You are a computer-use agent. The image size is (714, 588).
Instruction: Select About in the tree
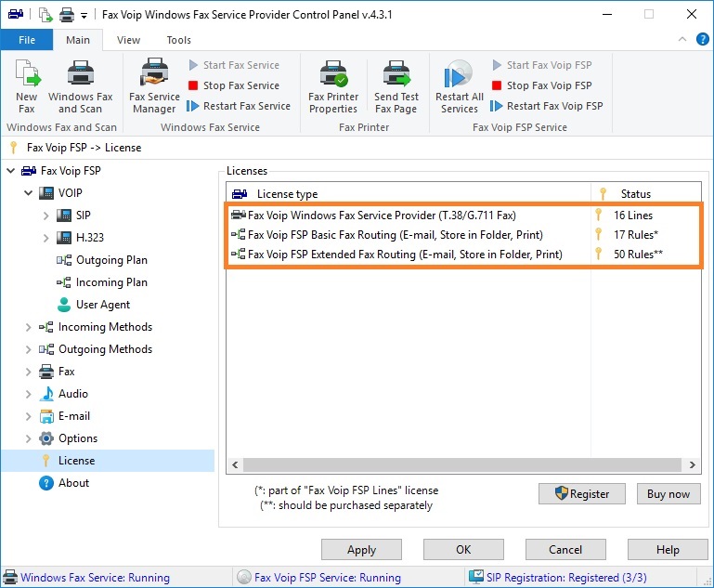tap(64, 483)
